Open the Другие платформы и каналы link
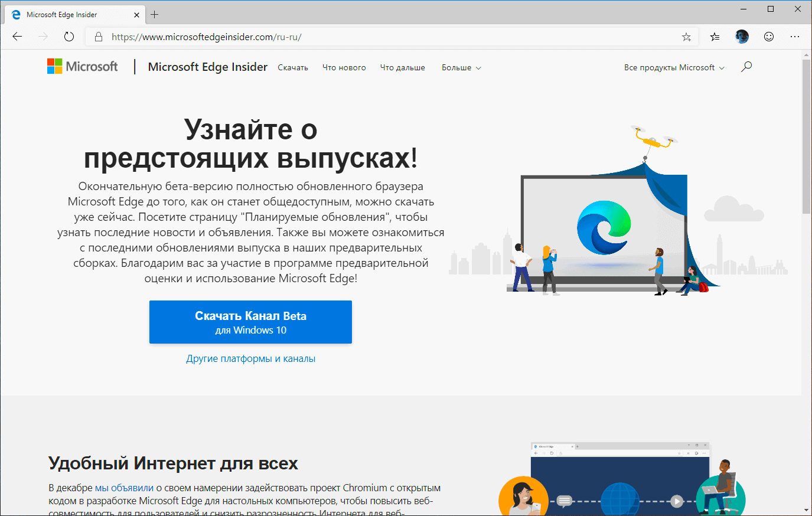The height and width of the screenshot is (516, 812). [x=250, y=358]
